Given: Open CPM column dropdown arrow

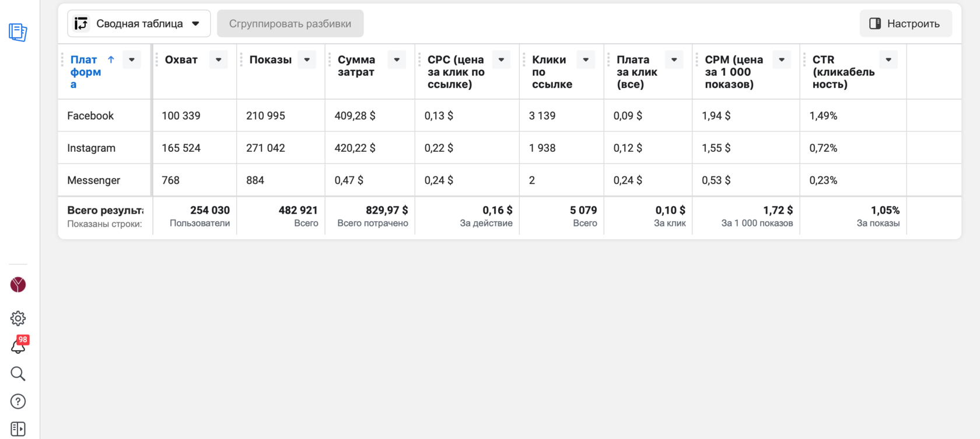Looking at the screenshot, I should tap(782, 60).
